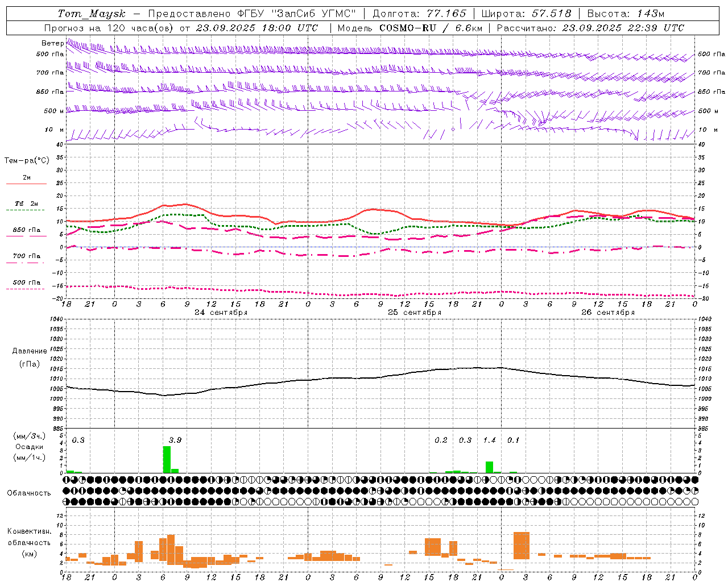Screen dimensions: 728x582
Task: Click the longitude value 77.165
Action: click(x=446, y=14)
